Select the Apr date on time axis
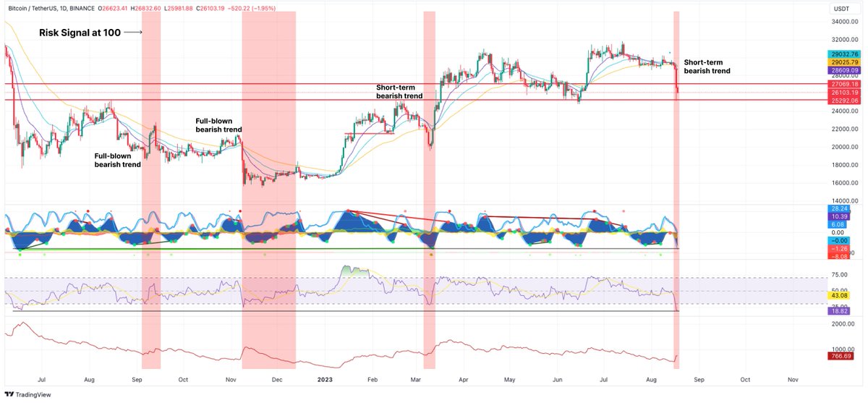Viewport: 868px width, 403px height. [x=464, y=378]
